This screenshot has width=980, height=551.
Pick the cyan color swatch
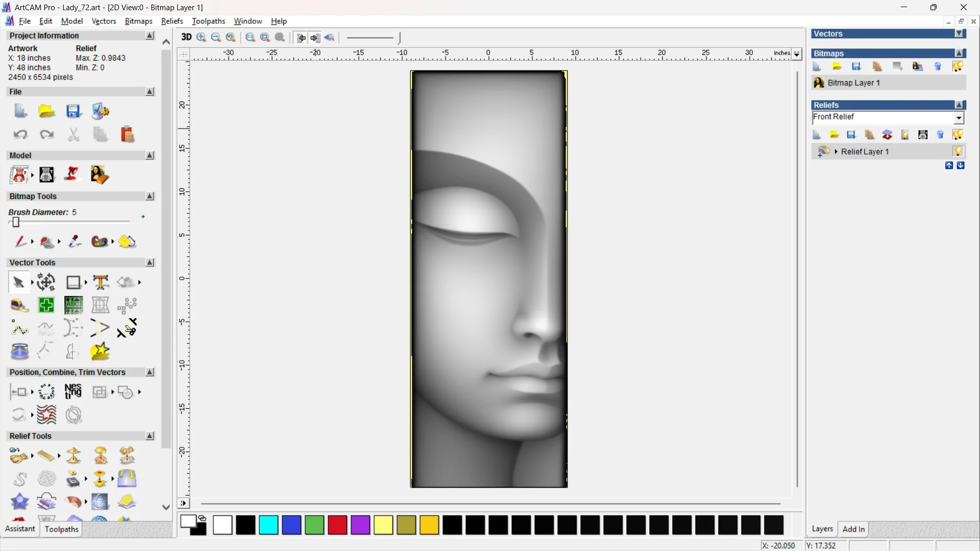(268, 525)
